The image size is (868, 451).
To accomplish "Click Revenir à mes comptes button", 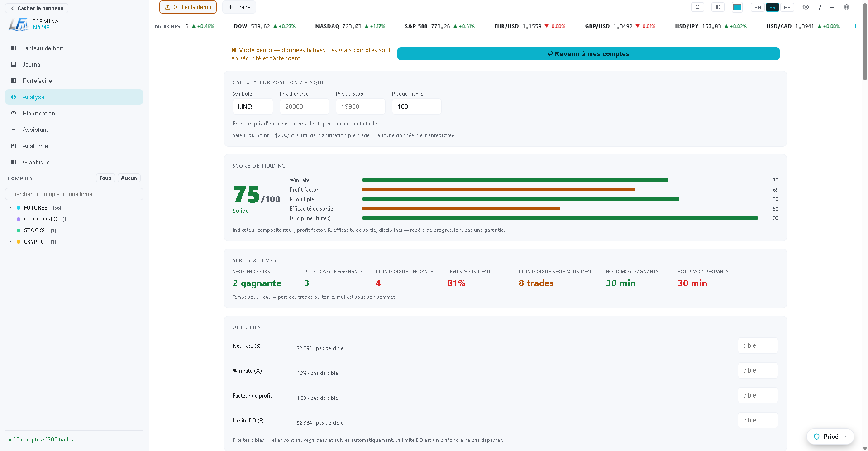I will [x=588, y=54].
